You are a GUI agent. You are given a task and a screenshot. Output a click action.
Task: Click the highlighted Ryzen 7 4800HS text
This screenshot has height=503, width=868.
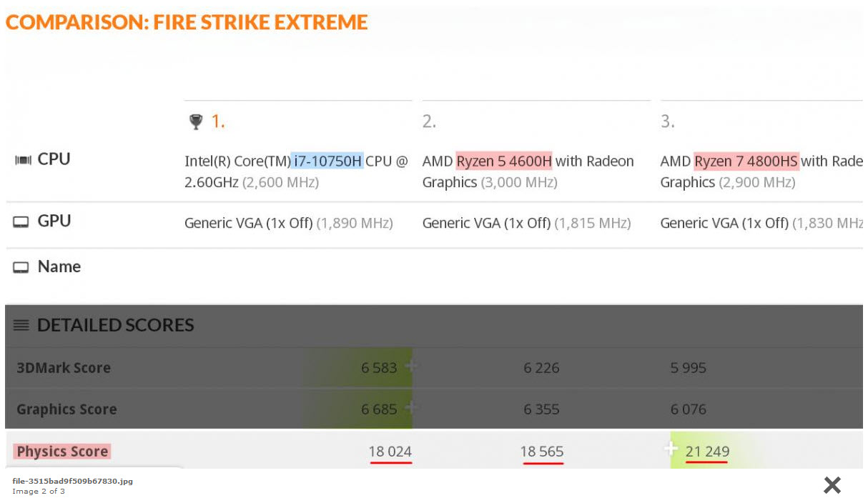coord(746,161)
